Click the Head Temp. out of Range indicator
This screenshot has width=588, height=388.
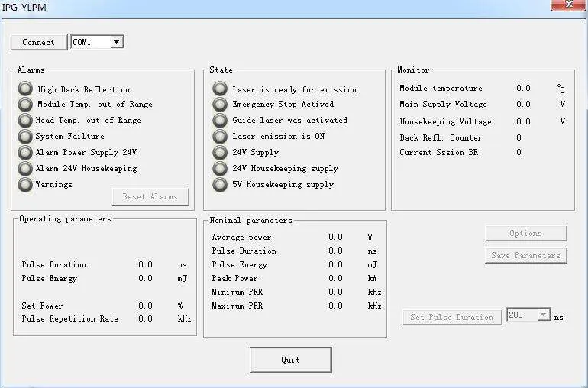(x=25, y=121)
